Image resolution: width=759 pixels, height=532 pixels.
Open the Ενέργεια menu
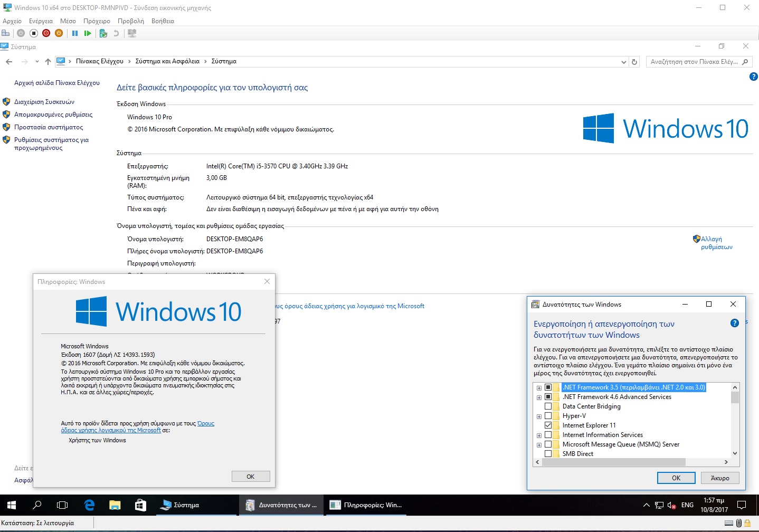pyautogui.click(x=41, y=21)
